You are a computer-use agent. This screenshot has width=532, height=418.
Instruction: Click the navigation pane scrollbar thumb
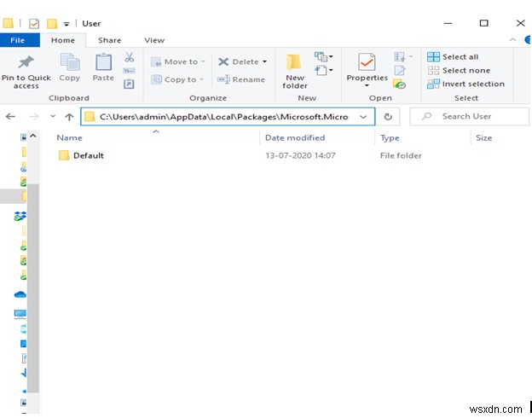click(x=33, y=288)
